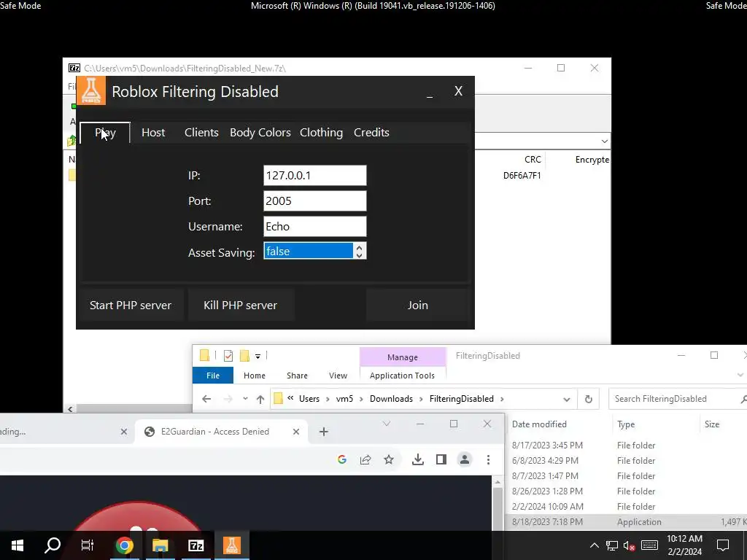
Task: Open the Host tab in Roblox Filtering Disabled
Action: pyautogui.click(x=153, y=133)
